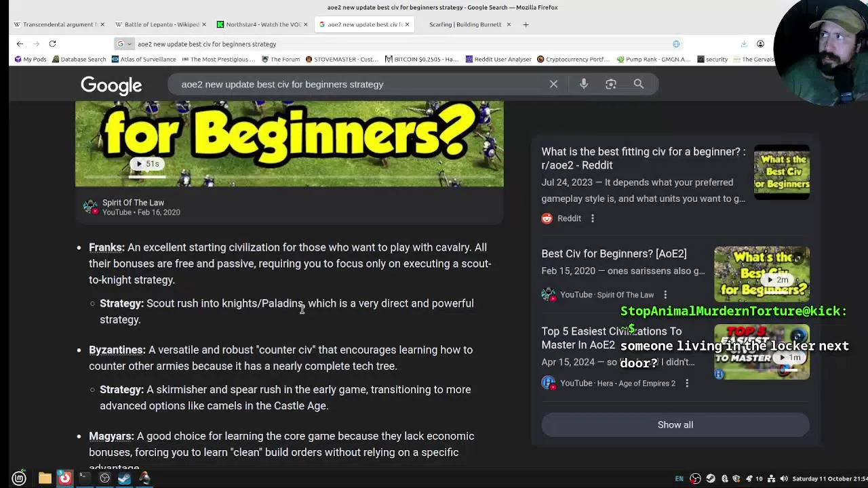Open the taskbar clock showing Saturday 11 October
Screen dimensions: 868x488
832,479
